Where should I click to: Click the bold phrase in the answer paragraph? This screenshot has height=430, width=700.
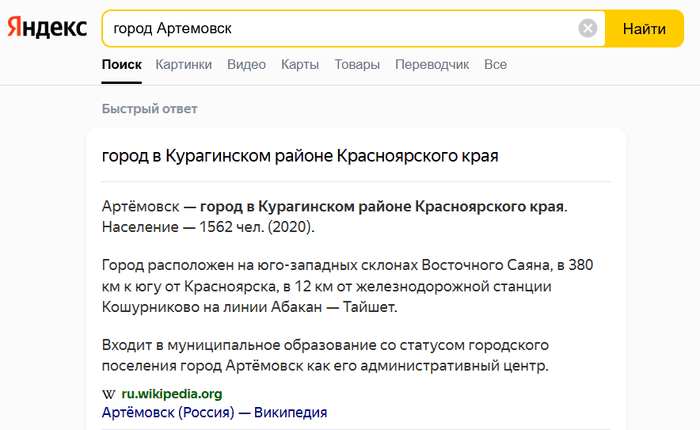click(382, 207)
